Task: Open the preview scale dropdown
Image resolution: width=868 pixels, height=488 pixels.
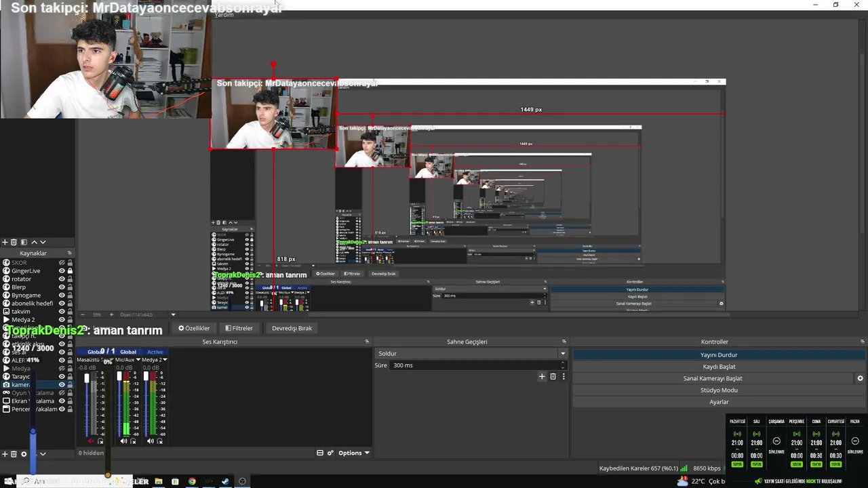Action: [173, 314]
